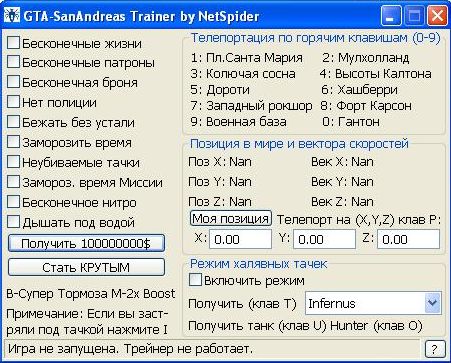Click the Получить танк (клав U) text
The image size is (451, 363).
pyautogui.click(x=257, y=326)
